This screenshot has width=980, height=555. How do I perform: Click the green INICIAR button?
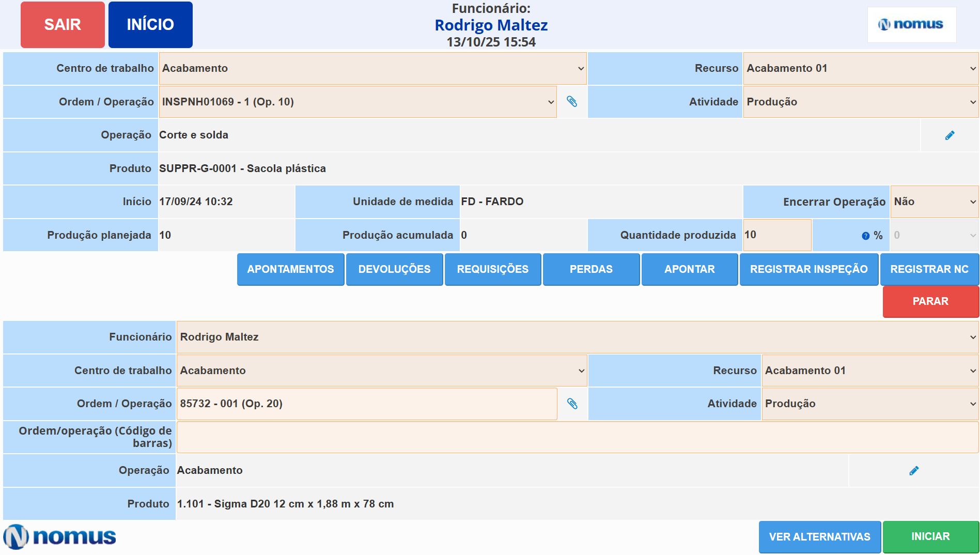click(x=930, y=537)
